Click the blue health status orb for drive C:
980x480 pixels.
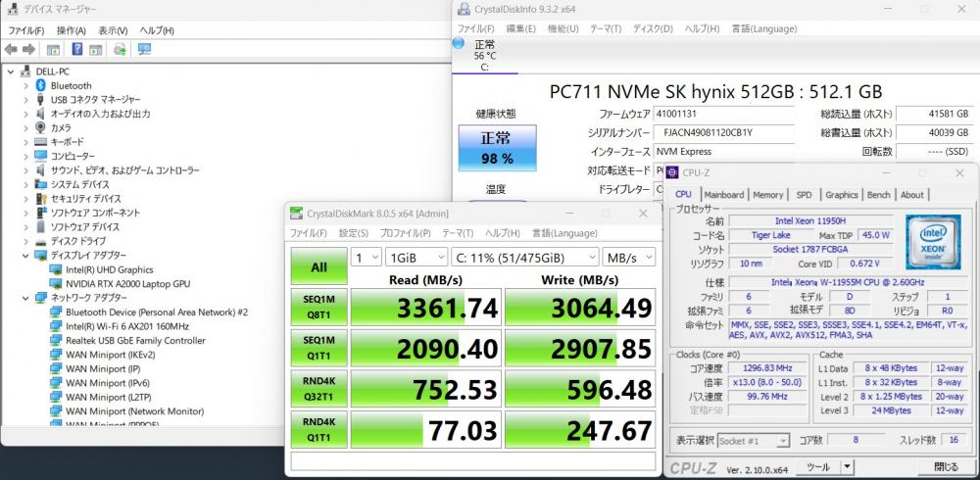tap(458, 43)
